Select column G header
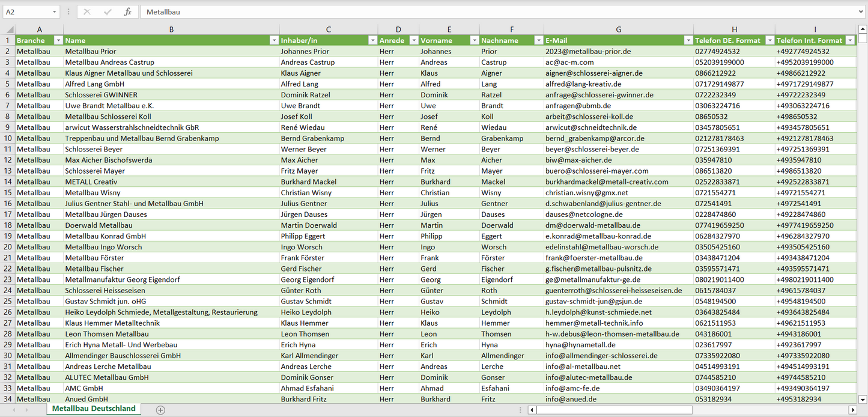868x417 pixels. (x=619, y=29)
